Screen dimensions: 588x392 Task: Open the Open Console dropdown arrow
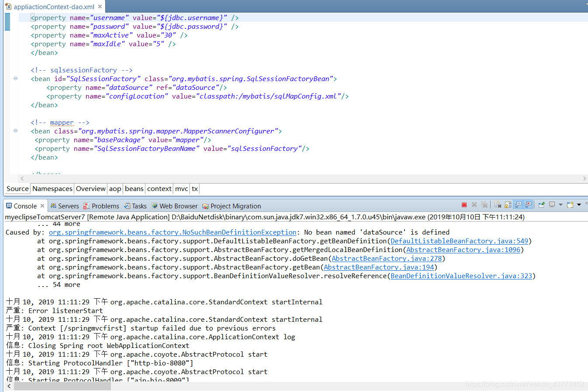(x=579, y=205)
